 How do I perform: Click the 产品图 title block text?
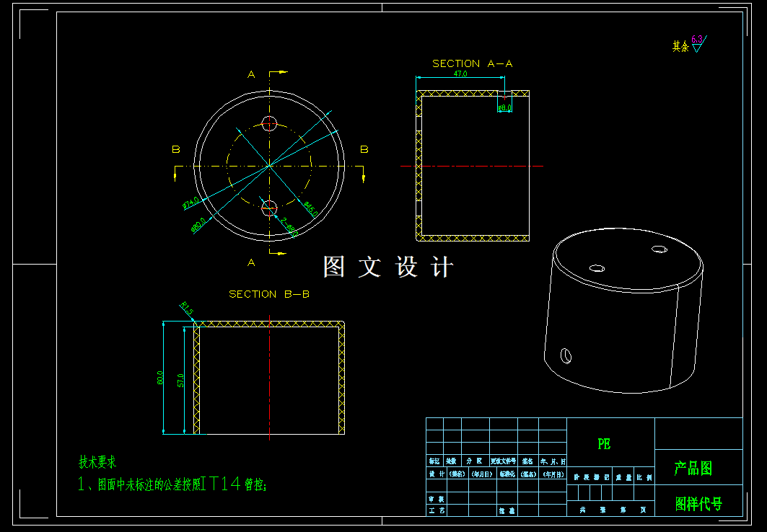pos(693,469)
